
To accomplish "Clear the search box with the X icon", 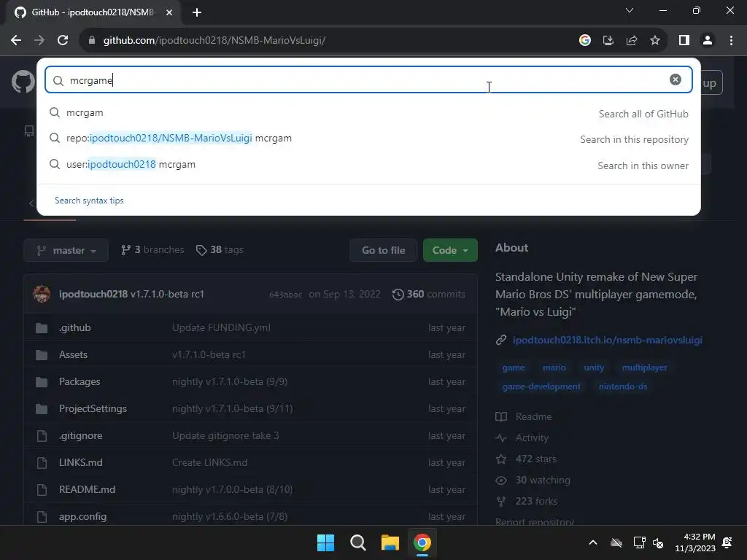I will click(x=675, y=79).
